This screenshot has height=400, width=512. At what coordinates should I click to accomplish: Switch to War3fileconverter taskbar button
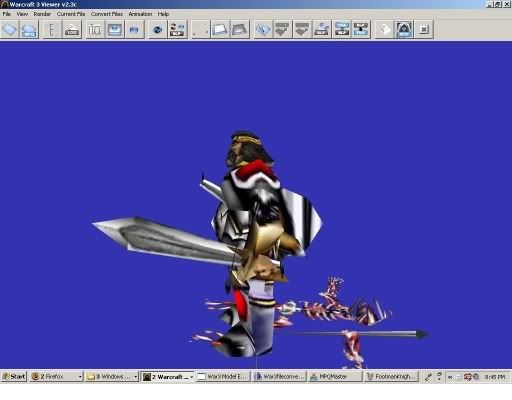279,377
